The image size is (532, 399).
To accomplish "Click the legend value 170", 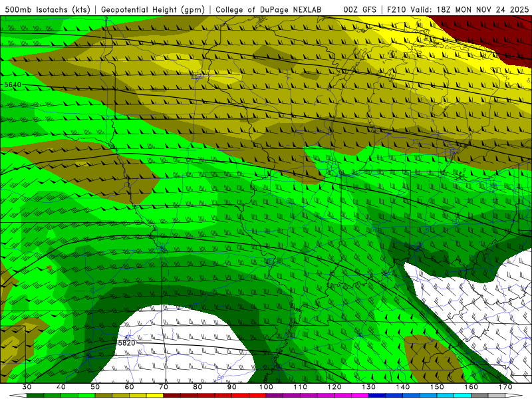I will pos(505,387).
